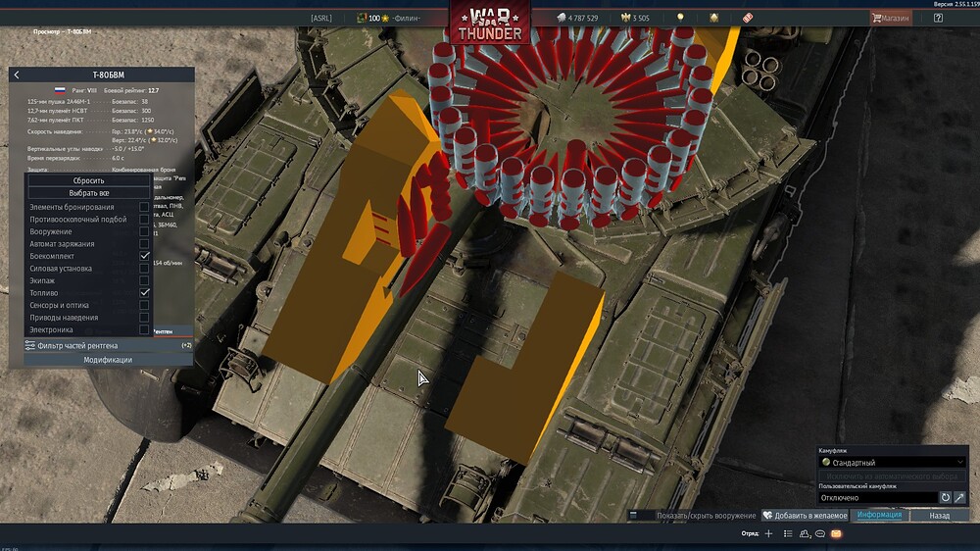Viewport: 980px width, 551px height.
Task: Click the help question mark icon
Action: (x=938, y=18)
